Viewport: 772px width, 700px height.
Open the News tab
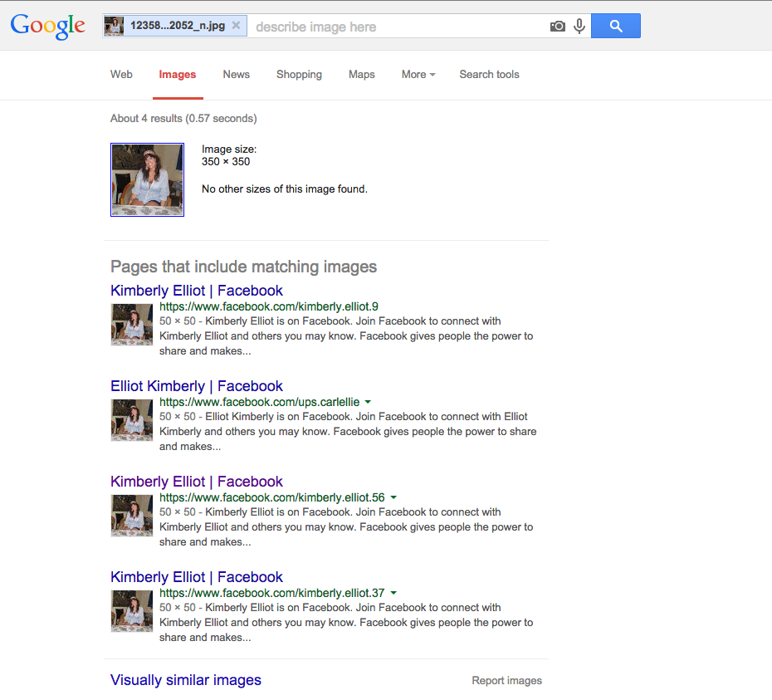[x=237, y=75]
